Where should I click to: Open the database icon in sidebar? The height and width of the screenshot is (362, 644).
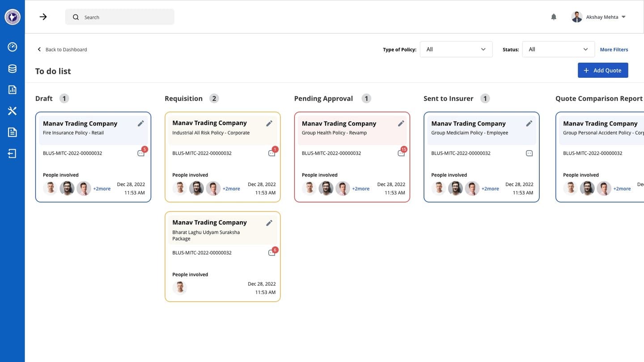pyautogui.click(x=13, y=68)
